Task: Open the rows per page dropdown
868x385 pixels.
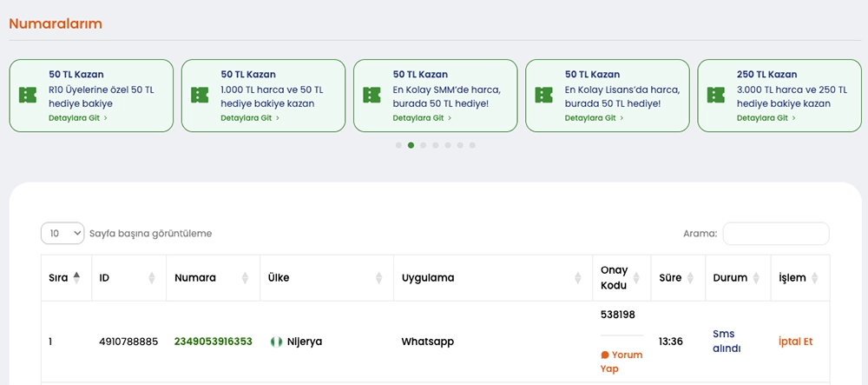Action: tap(62, 233)
